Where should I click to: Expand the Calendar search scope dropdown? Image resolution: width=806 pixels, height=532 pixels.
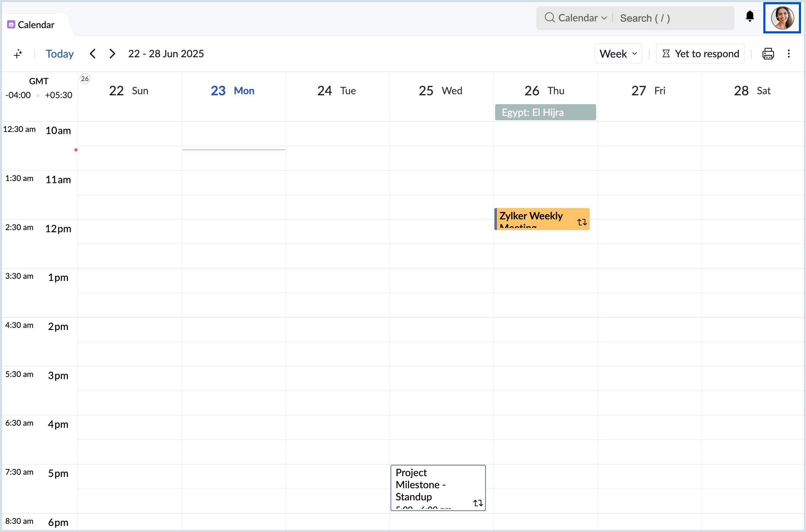582,18
